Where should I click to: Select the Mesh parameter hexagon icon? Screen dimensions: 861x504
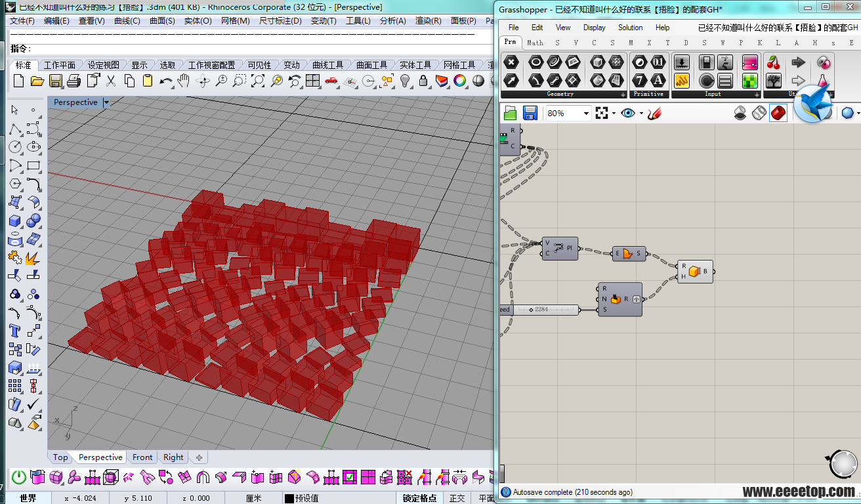616,62
